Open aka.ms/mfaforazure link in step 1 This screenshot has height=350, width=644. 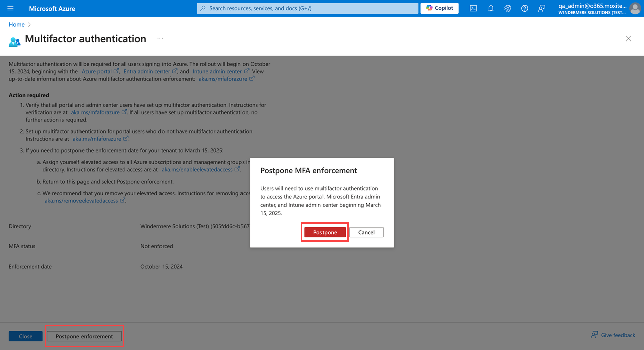[99, 112]
